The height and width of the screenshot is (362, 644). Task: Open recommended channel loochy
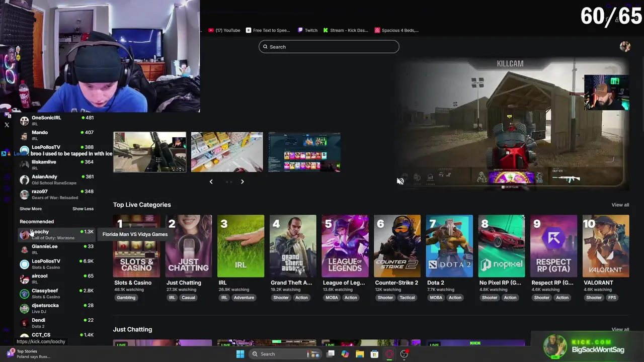[x=56, y=234]
